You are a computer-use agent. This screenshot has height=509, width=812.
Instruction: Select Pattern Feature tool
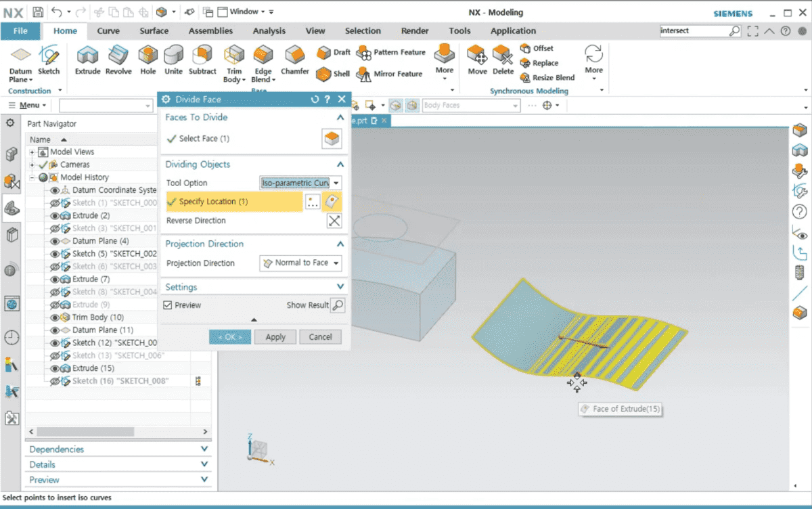[x=391, y=52]
